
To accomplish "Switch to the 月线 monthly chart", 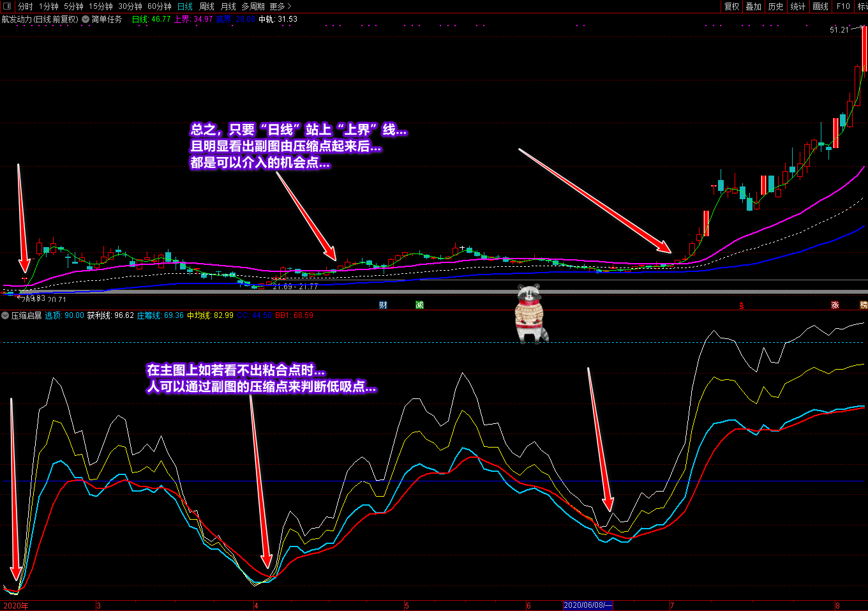I will tap(228, 6).
